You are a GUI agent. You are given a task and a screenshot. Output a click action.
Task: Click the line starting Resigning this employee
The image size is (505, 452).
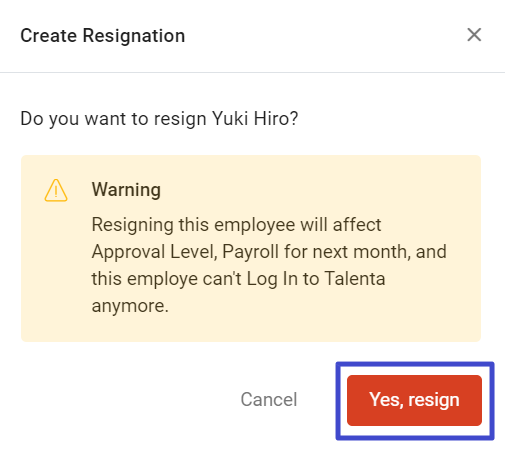point(236,225)
